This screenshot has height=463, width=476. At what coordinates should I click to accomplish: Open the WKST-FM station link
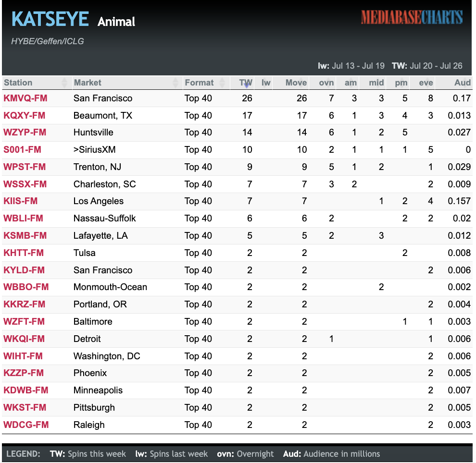click(x=25, y=407)
